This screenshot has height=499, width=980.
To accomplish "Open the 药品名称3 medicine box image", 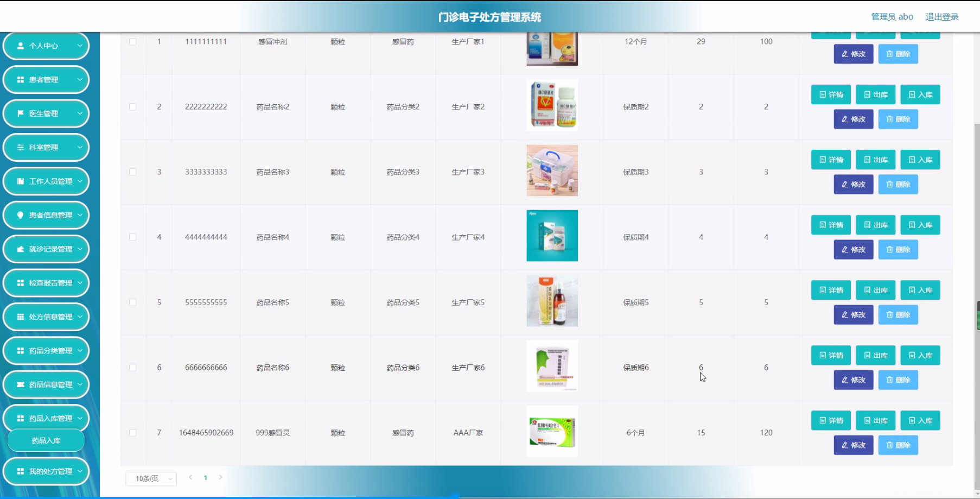I will click(552, 170).
